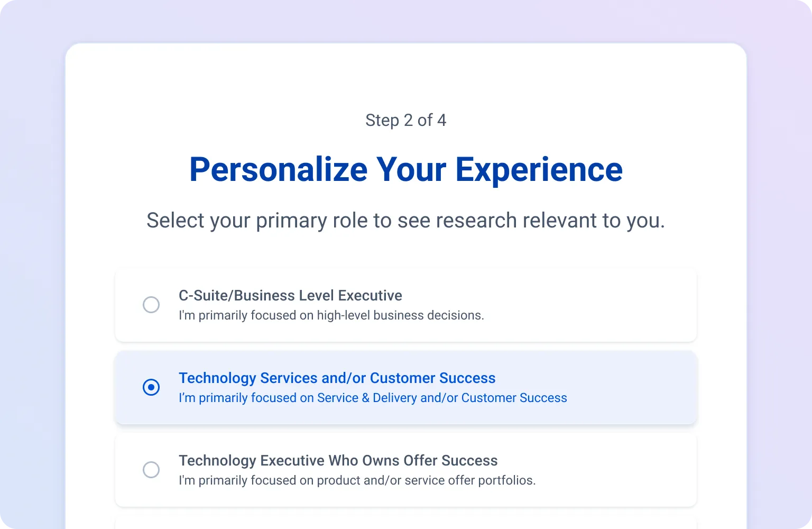Click the word "Personalize" in the blue heading
The width and height of the screenshot is (812, 529).
pos(278,169)
